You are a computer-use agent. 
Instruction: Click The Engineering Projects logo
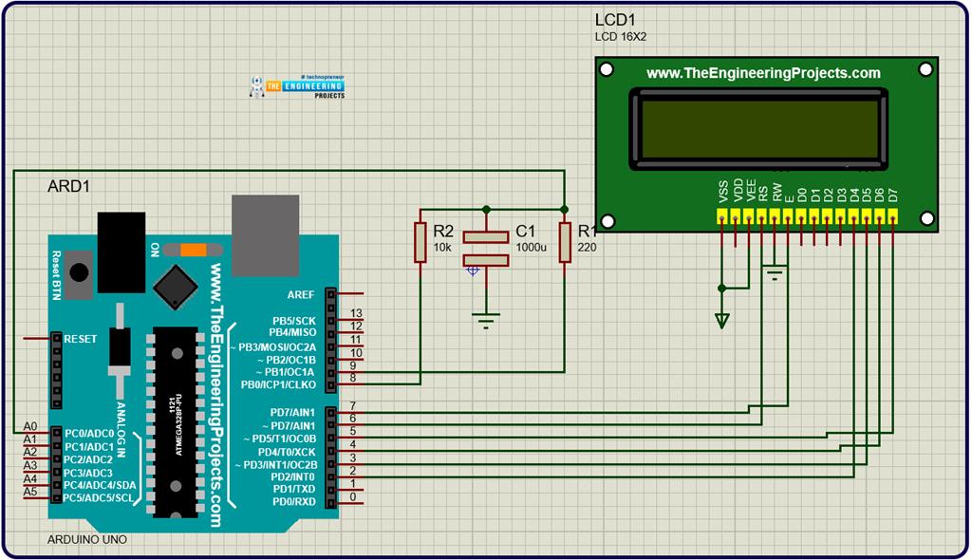(296, 87)
